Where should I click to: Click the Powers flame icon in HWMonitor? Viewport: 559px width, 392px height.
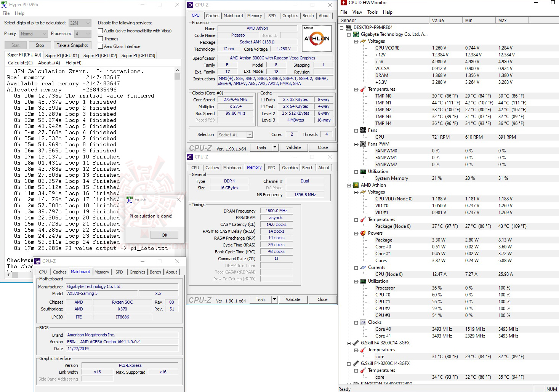[363, 233]
